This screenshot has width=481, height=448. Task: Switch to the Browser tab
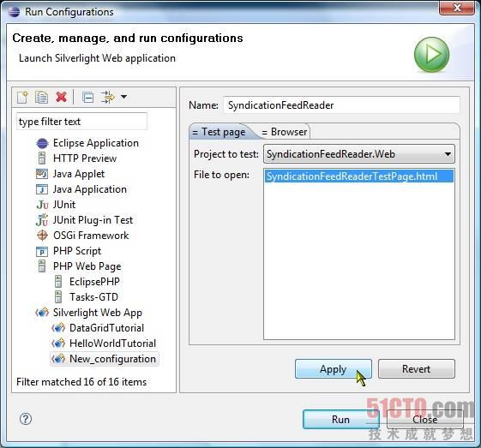point(285,132)
